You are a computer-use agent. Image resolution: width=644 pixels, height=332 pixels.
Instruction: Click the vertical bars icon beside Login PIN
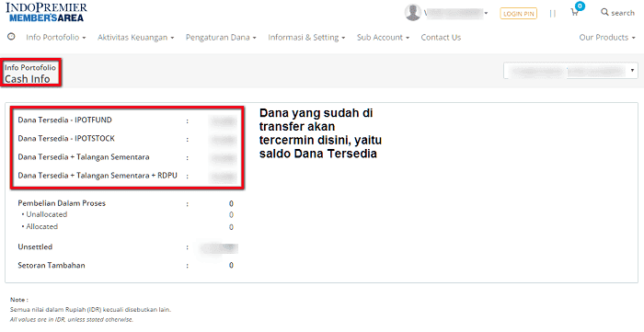click(552, 14)
